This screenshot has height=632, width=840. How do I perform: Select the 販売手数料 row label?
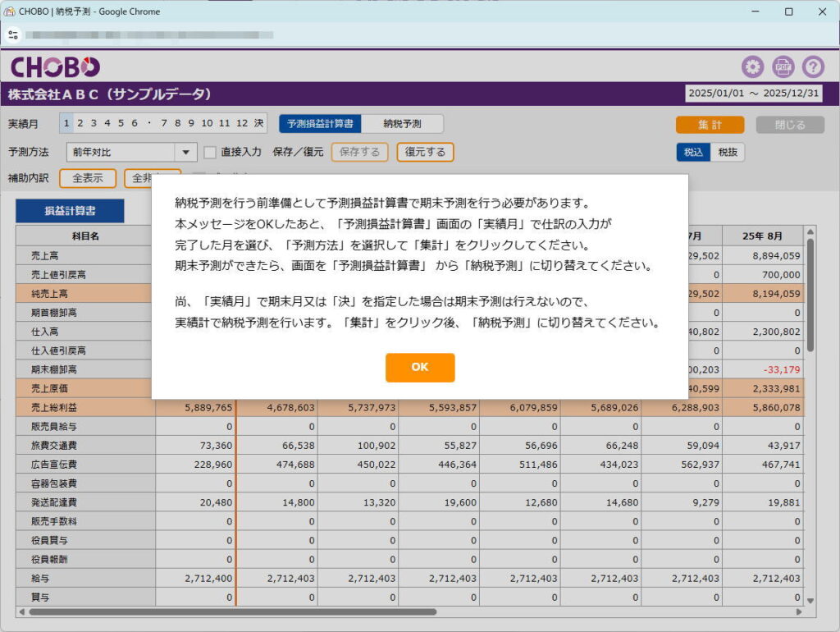click(x=53, y=521)
